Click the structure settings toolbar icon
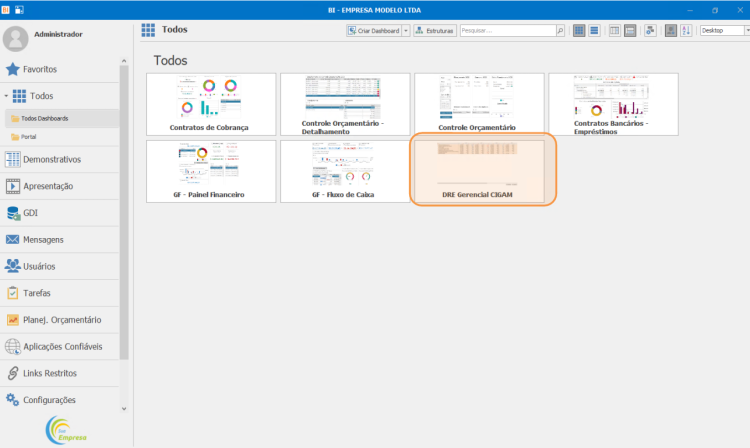Viewport: 750px width, 448px height. pyautogui.click(x=650, y=31)
